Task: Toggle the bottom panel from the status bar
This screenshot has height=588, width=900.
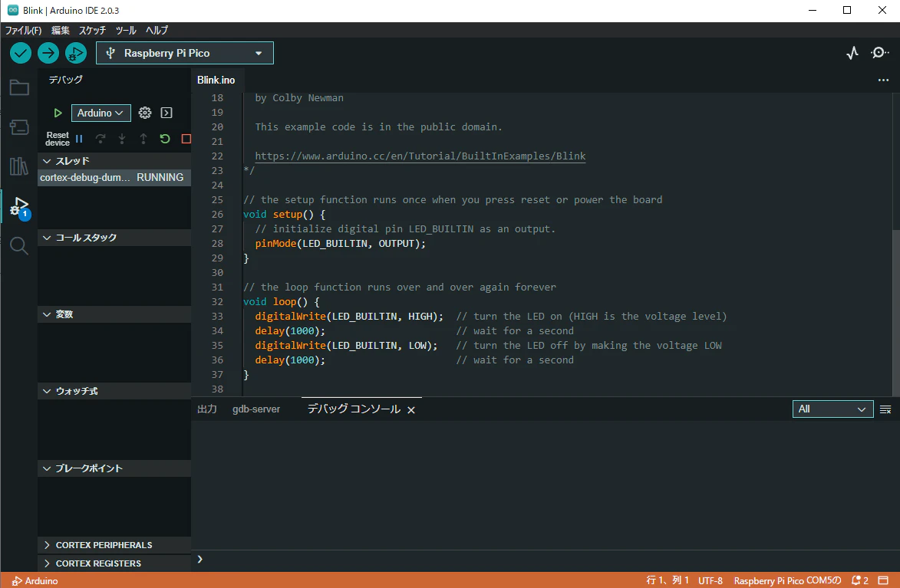Action: (883, 580)
